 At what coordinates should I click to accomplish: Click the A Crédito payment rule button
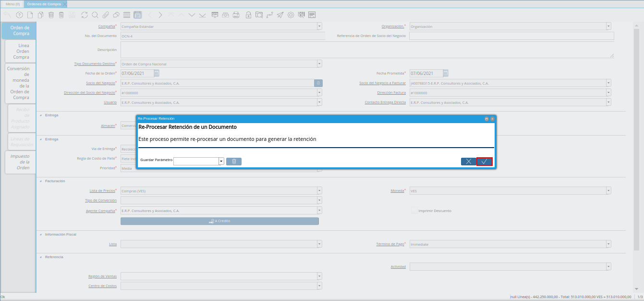[x=219, y=221]
